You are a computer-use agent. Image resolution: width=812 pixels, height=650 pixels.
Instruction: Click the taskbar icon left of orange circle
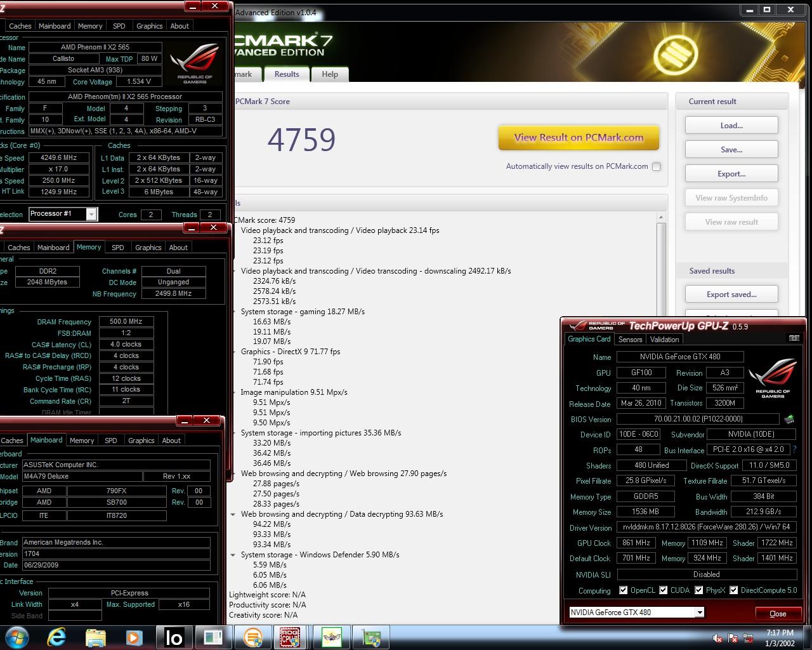tap(213, 637)
